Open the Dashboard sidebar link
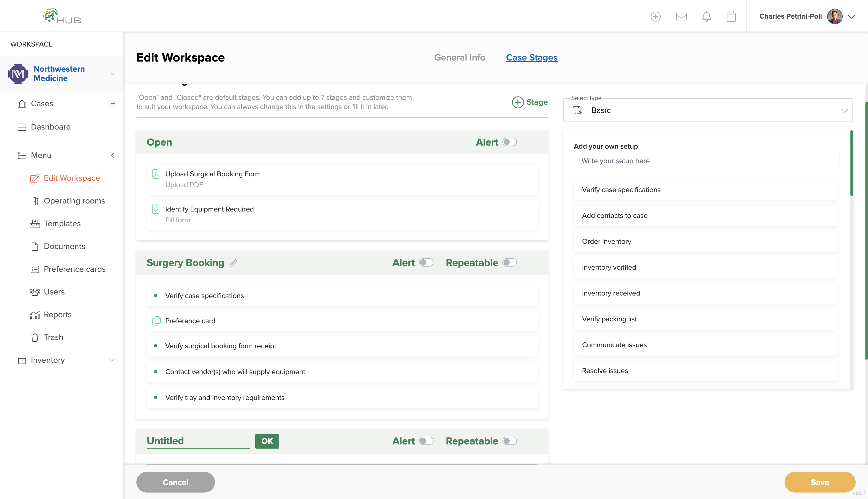868x499 pixels. click(x=44, y=127)
